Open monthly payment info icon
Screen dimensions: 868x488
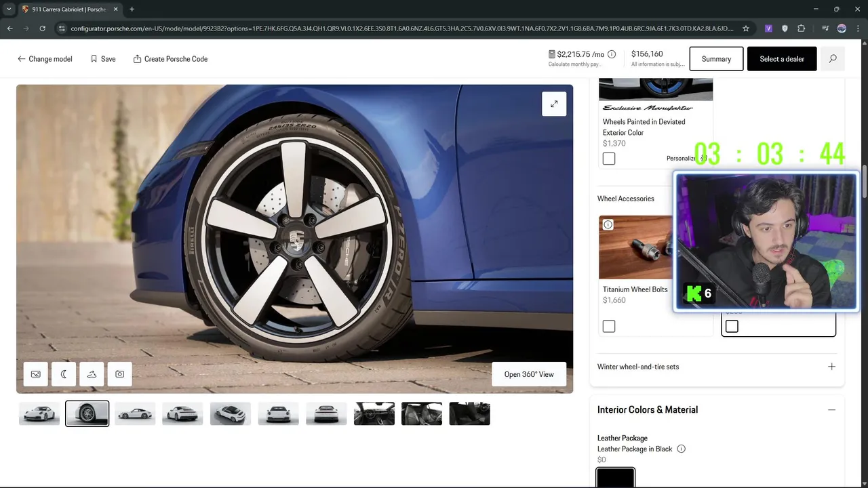tap(612, 54)
